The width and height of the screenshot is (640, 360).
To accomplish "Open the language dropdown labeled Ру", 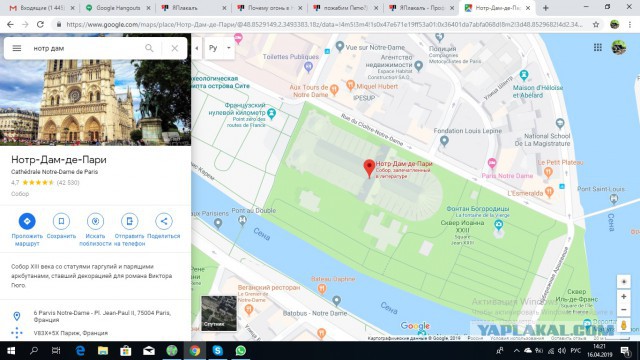I will (x=220, y=48).
